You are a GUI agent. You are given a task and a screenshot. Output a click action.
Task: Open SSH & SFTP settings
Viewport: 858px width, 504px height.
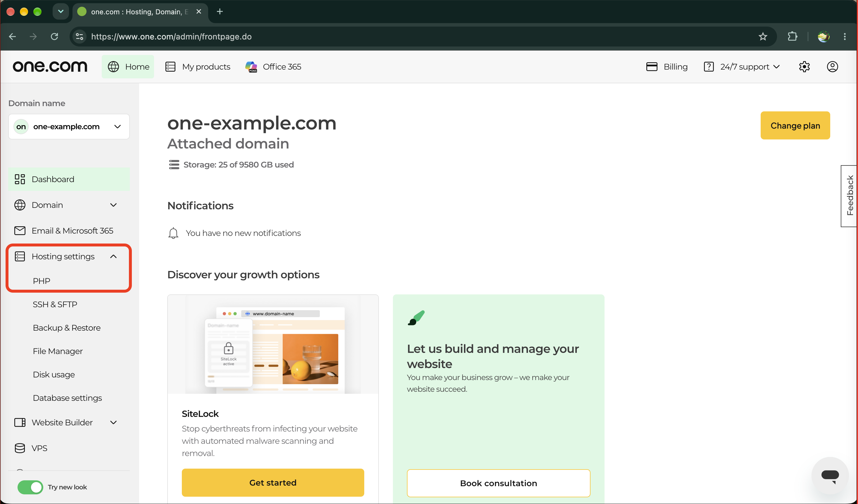[55, 304]
